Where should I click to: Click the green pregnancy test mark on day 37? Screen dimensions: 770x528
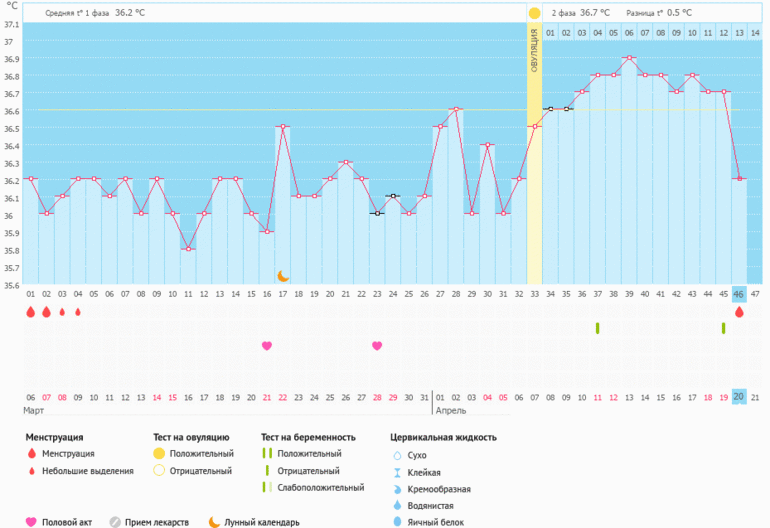(x=597, y=328)
